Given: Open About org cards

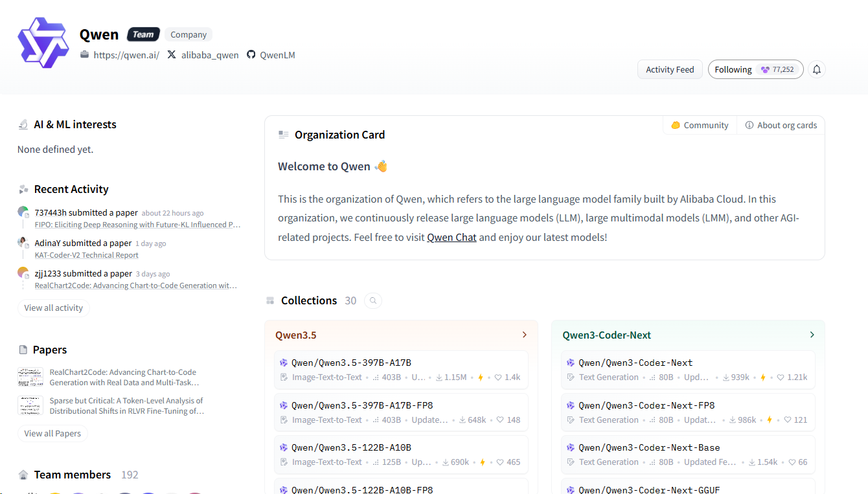Looking at the screenshot, I should (x=781, y=126).
